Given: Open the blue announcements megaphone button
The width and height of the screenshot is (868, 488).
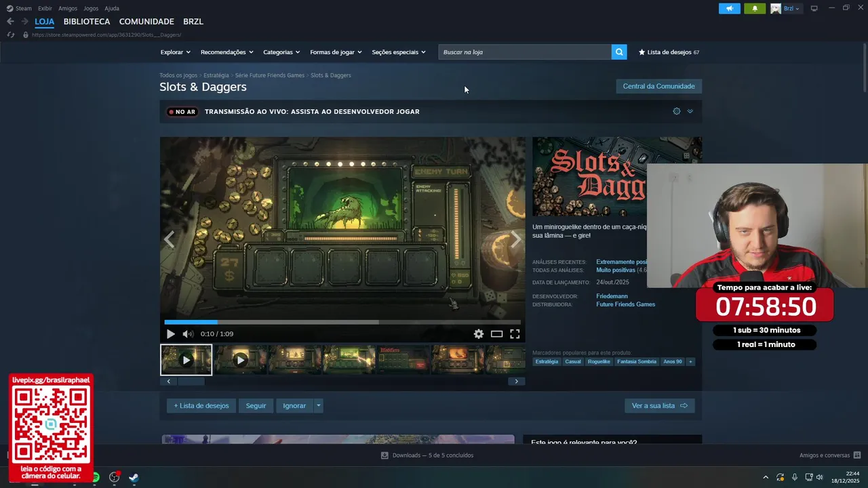Looking at the screenshot, I should pyautogui.click(x=730, y=9).
